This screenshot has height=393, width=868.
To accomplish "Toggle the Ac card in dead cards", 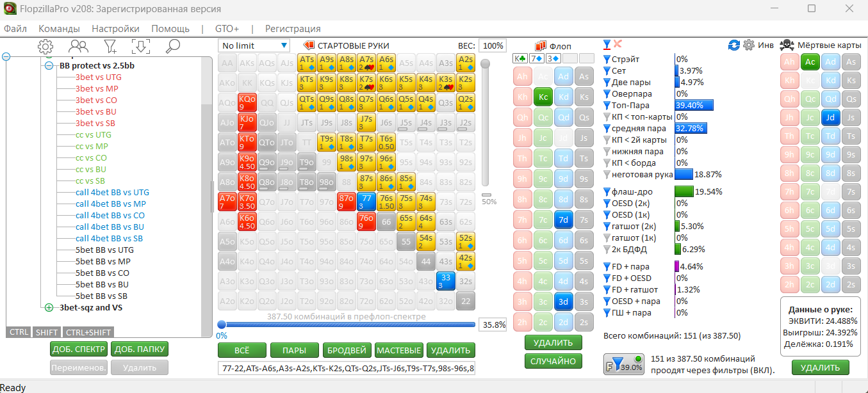I will point(810,62).
